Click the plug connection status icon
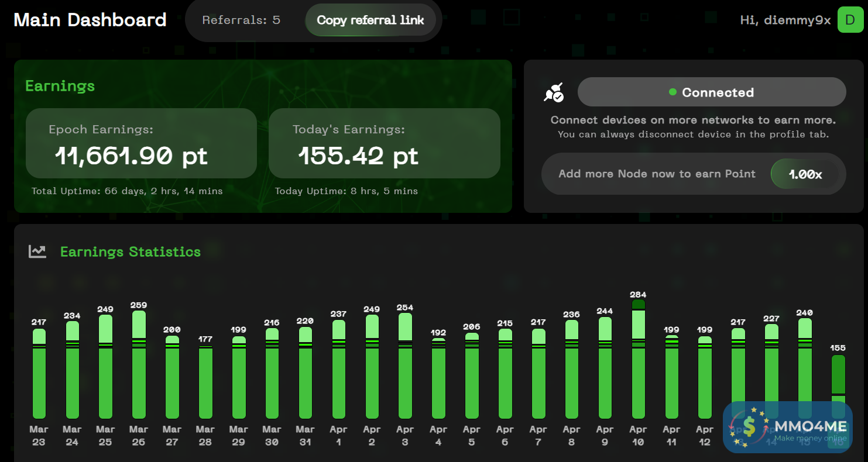 pos(554,92)
